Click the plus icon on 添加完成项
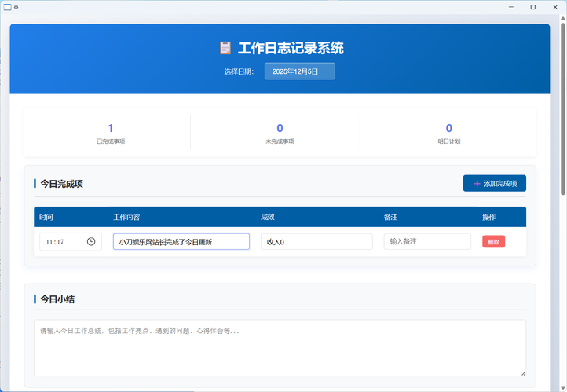 click(477, 184)
